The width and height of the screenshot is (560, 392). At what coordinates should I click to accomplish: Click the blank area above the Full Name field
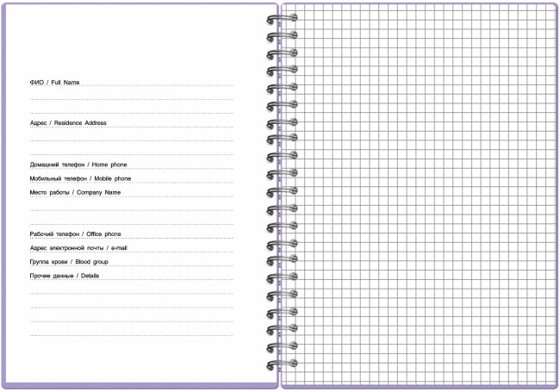pyautogui.click(x=131, y=43)
